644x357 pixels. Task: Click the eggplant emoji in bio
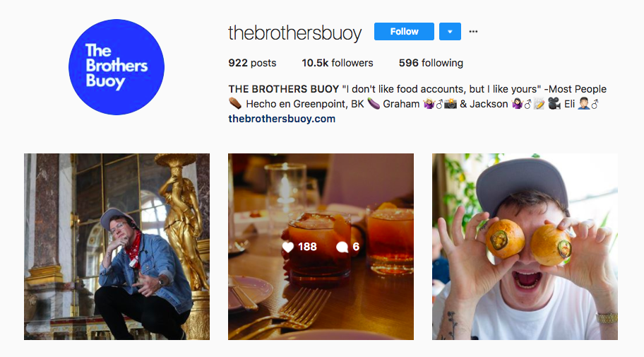(x=374, y=104)
